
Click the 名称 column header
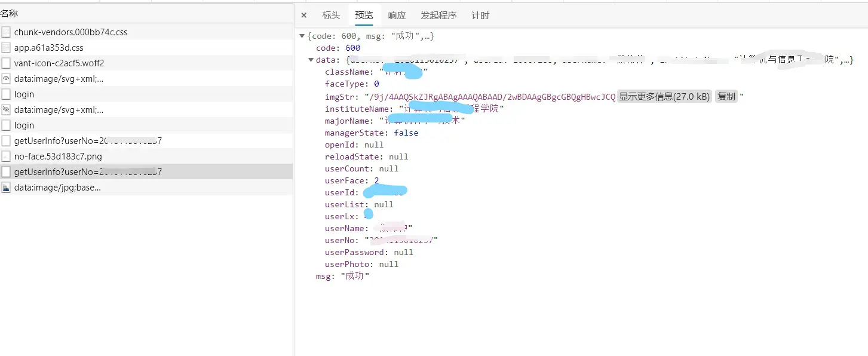pyautogui.click(x=10, y=13)
